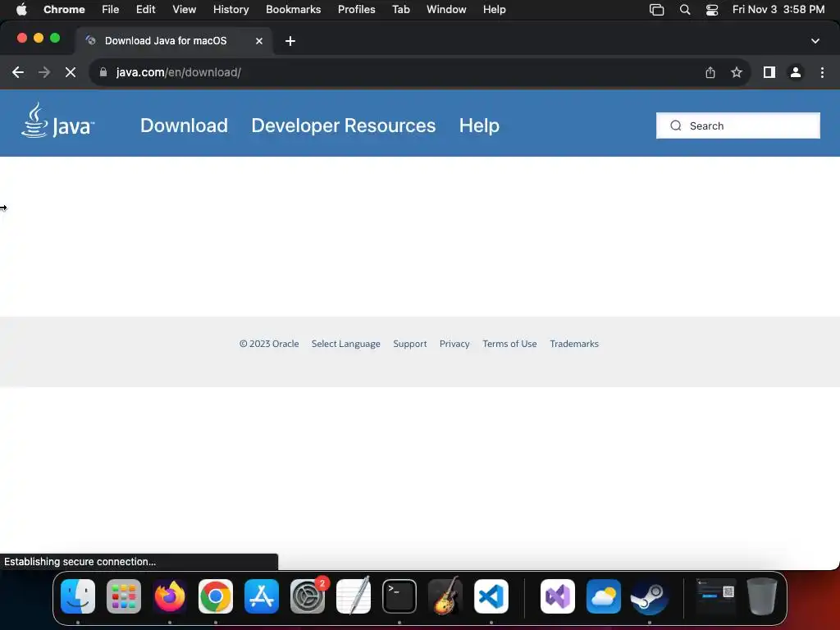Click the forward navigation arrow
840x630 pixels.
[44, 72]
